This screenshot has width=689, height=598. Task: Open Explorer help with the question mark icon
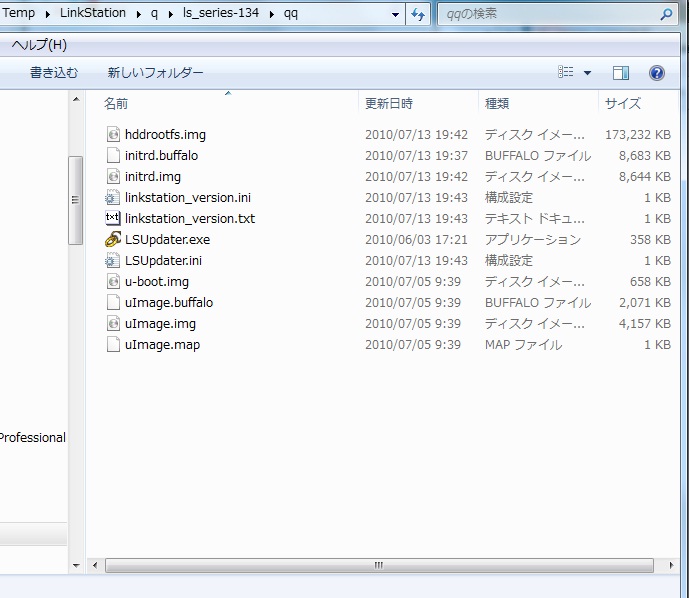pyautogui.click(x=656, y=73)
